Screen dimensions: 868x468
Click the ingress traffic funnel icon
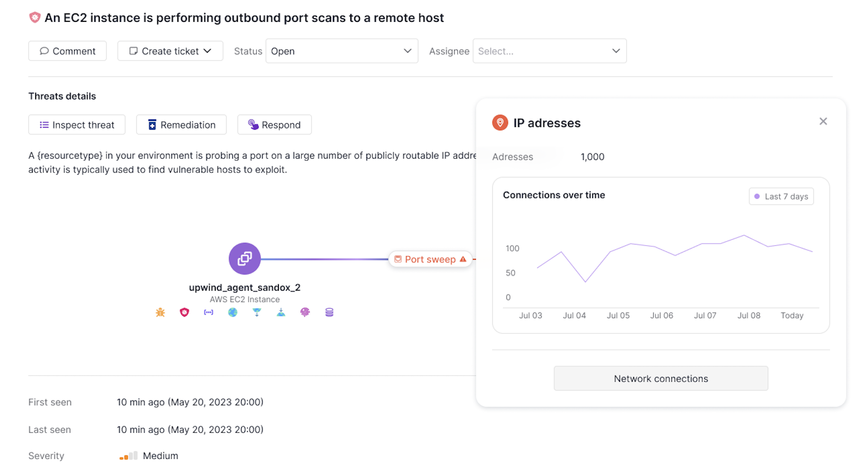click(257, 312)
